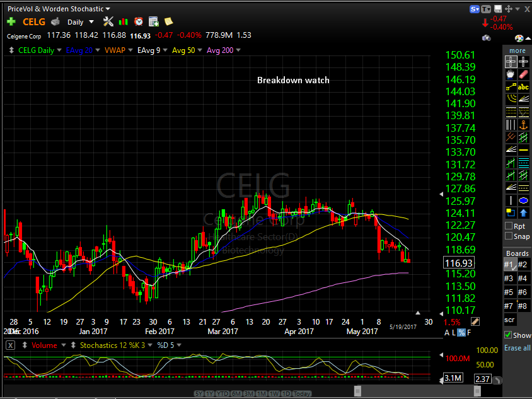Open the %D 5 dropdown

pyautogui.click(x=179, y=345)
